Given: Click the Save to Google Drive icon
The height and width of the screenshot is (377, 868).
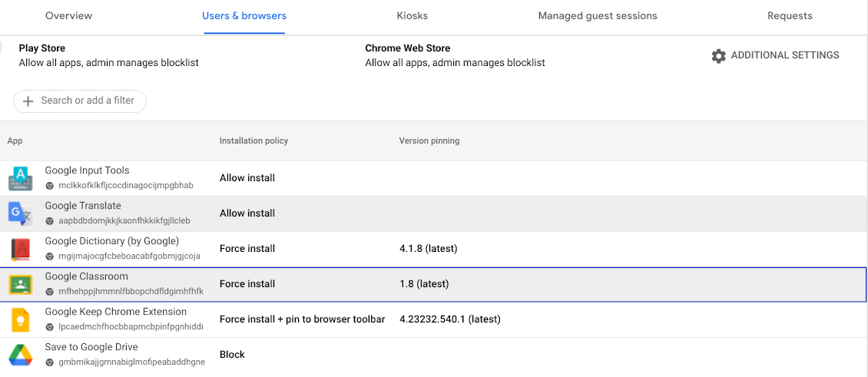Looking at the screenshot, I should coord(20,355).
